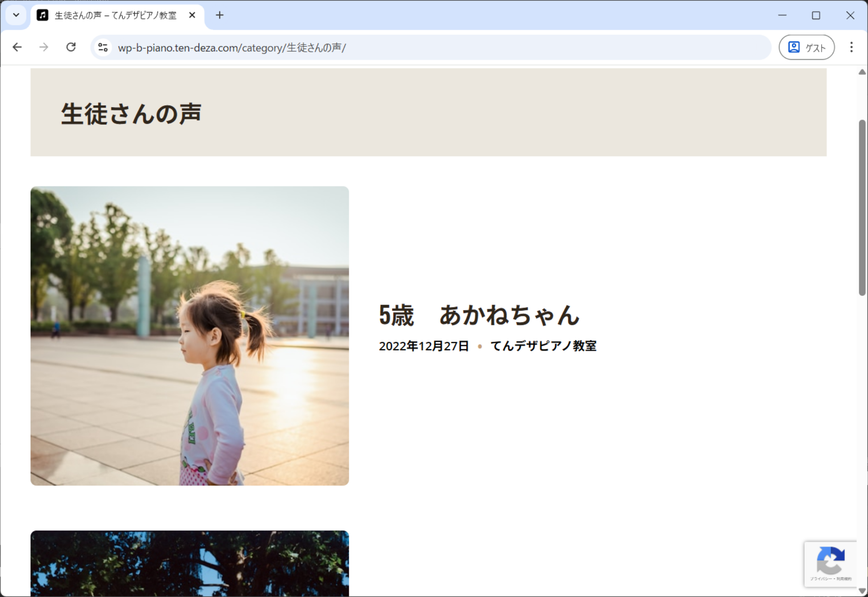Click the browser back arrow
Screen dimensions: 868x597
coord(17,47)
